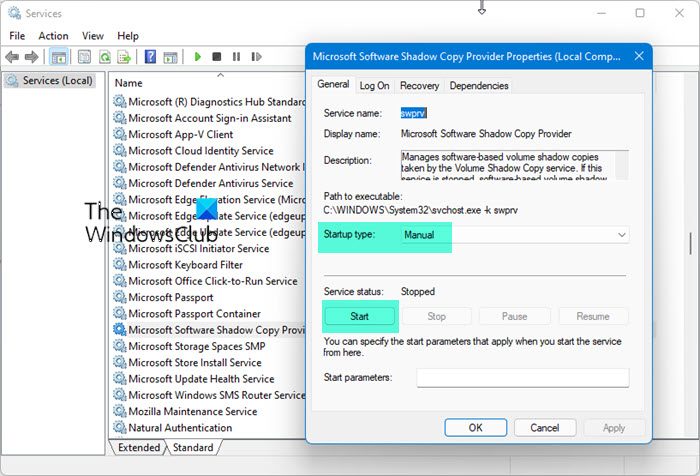This screenshot has width=700, height=476.
Task: Click the Back arrow in Services toolbar
Action: tap(12, 57)
